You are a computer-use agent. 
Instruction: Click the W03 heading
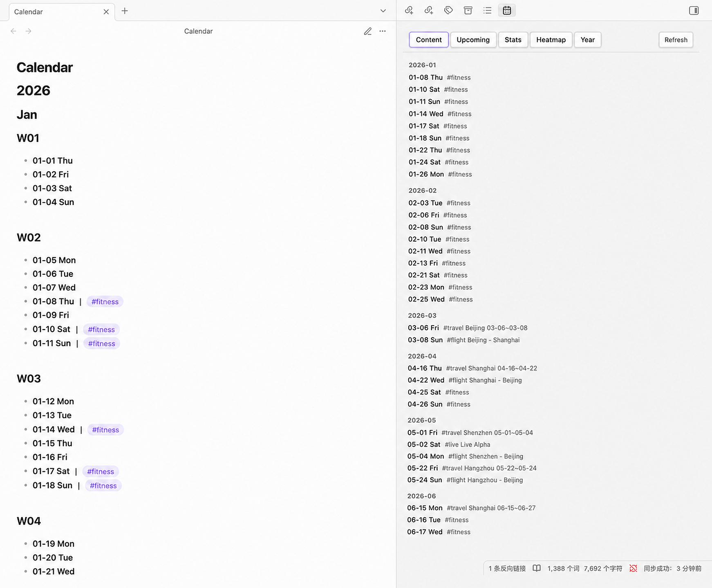pyautogui.click(x=29, y=379)
